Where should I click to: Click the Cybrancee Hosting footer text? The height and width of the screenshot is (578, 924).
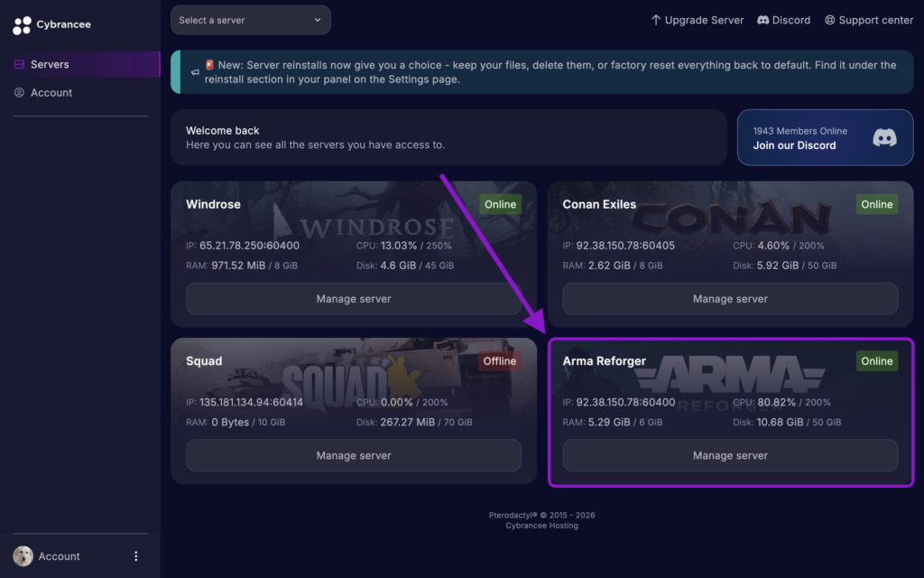(x=541, y=526)
